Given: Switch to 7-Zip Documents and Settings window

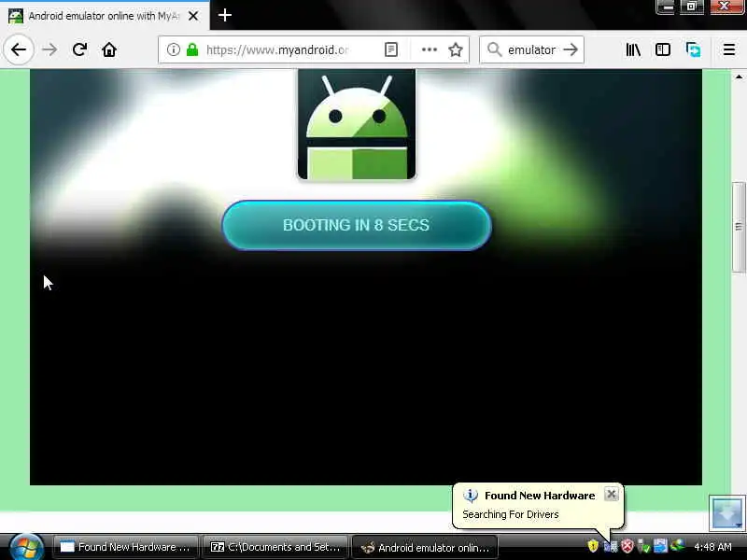Looking at the screenshot, I should click(x=275, y=547).
